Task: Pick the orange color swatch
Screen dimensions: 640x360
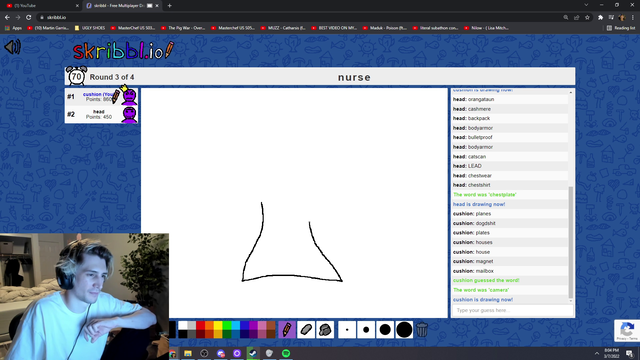Action: pos(209,325)
